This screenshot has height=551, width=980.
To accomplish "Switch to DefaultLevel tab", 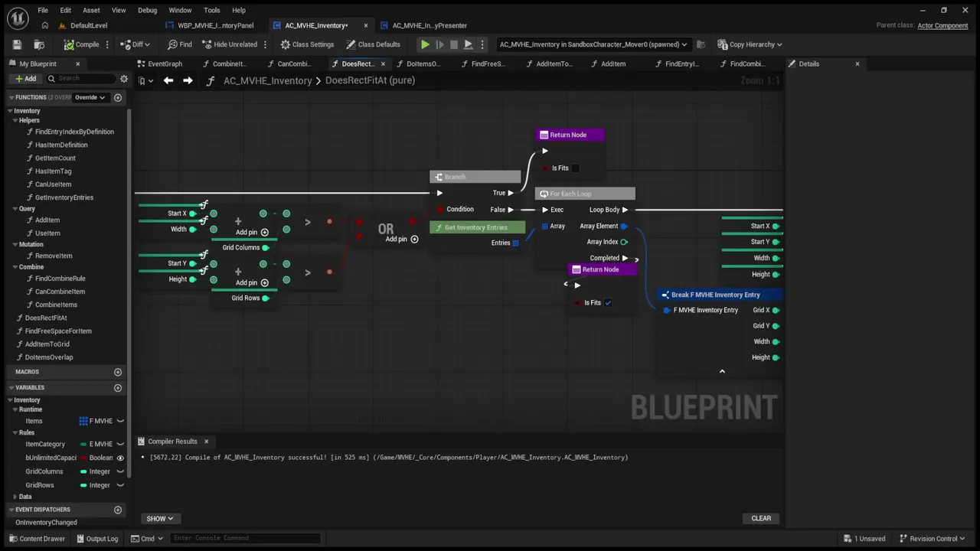I will [84, 25].
